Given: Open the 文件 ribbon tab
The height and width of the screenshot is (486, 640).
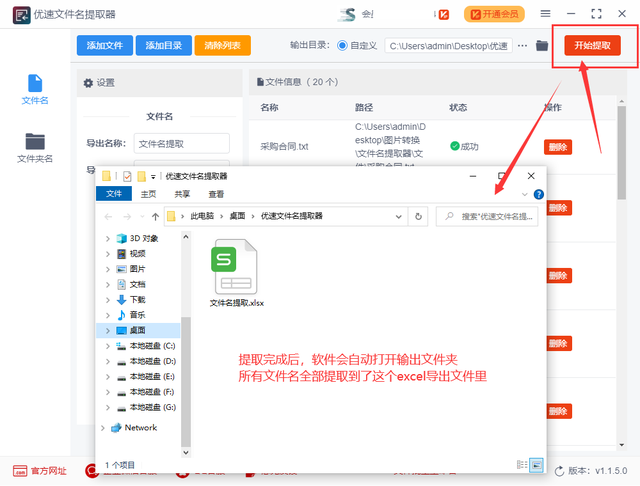Looking at the screenshot, I should point(114,194).
